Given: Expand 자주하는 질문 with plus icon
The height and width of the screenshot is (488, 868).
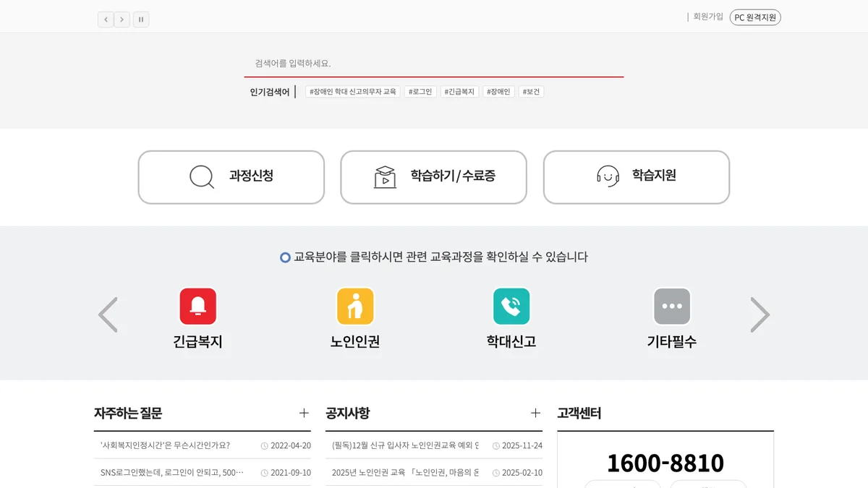Looking at the screenshot, I should tap(304, 413).
